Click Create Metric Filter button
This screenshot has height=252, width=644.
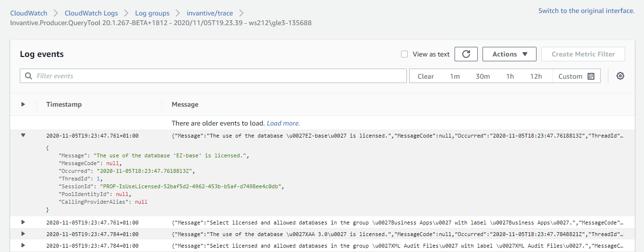[x=583, y=54]
